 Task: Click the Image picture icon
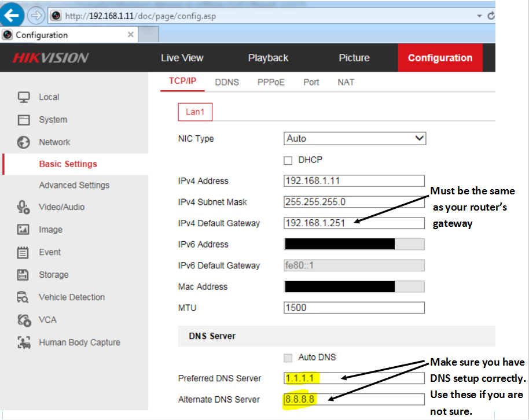23,230
